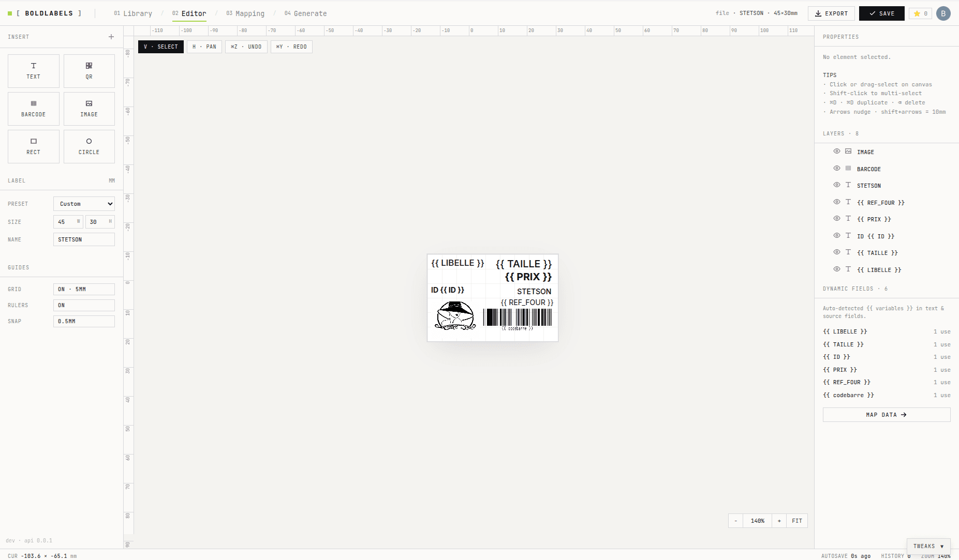Click the plus icon in Insert header

[x=111, y=37]
